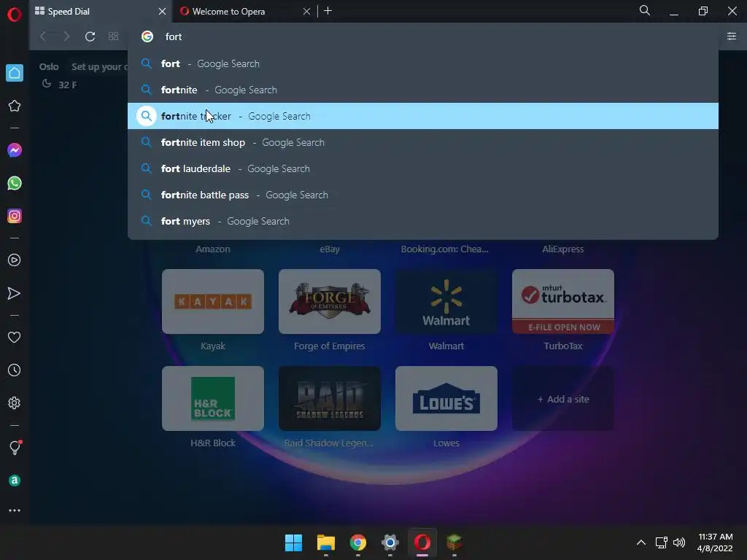Open File Explorer from the taskbar
The width and height of the screenshot is (747, 560).
[x=326, y=542]
